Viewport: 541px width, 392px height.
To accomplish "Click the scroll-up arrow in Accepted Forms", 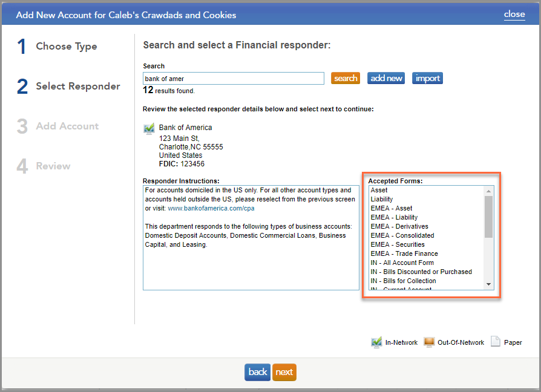I will 490,191.
